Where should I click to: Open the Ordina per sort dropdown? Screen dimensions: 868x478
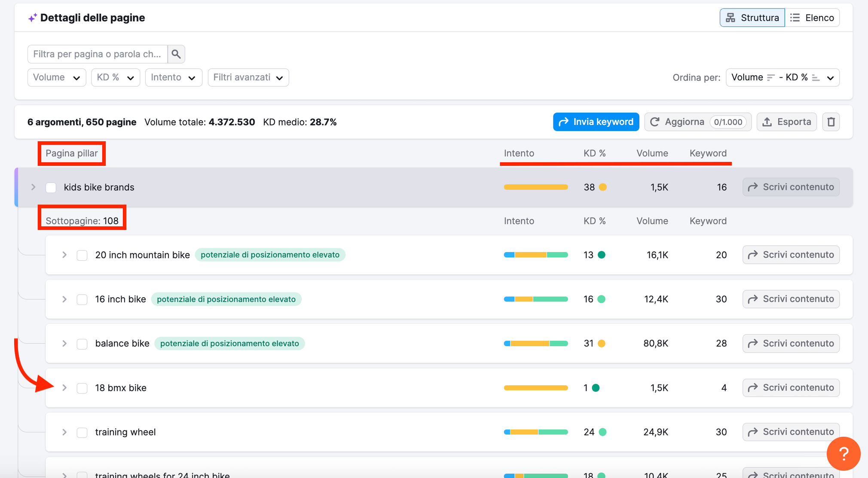782,78
